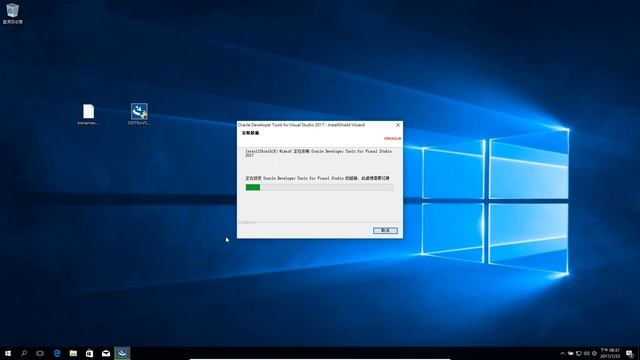Open Mail app from taskbar
640x360 pixels.
point(106,353)
